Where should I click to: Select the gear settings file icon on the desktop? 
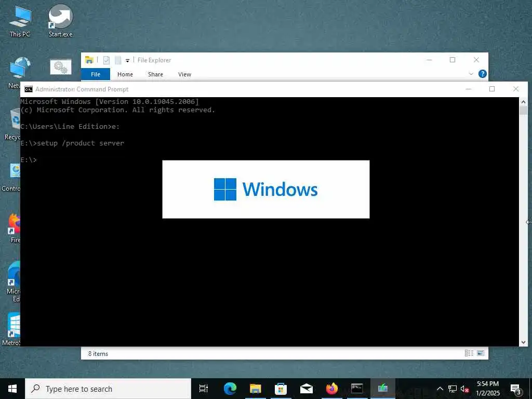61,67
